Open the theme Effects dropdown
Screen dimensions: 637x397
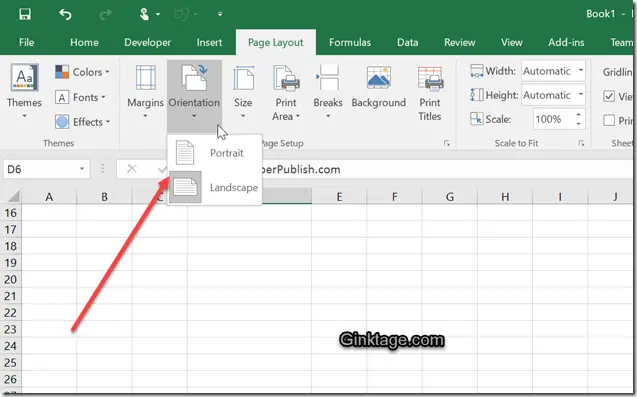(x=83, y=121)
